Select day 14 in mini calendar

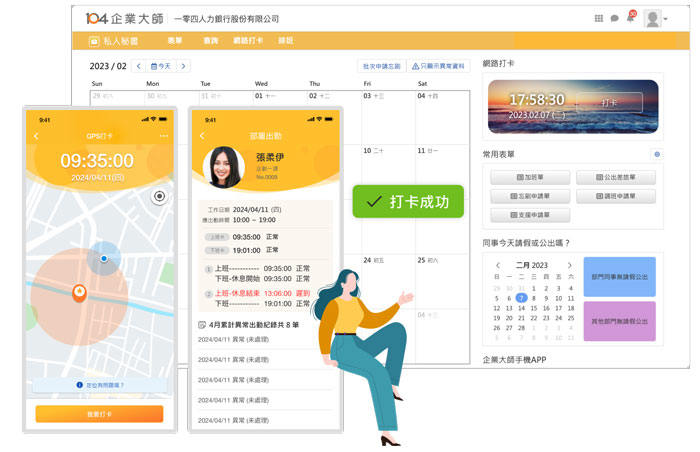point(521,308)
